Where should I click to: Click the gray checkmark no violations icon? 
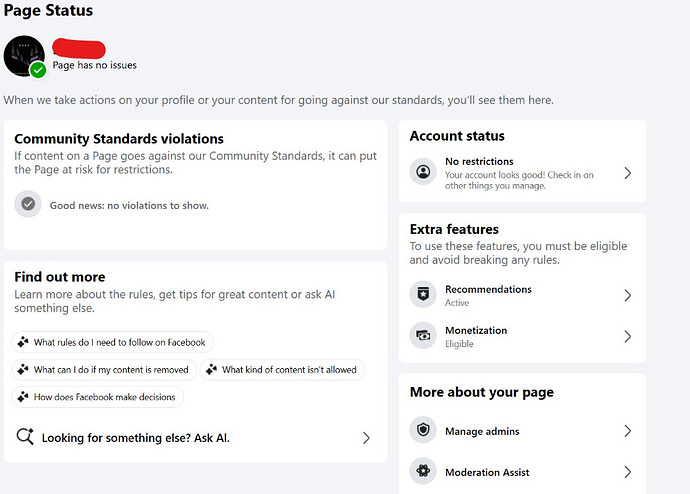[28, 204]
